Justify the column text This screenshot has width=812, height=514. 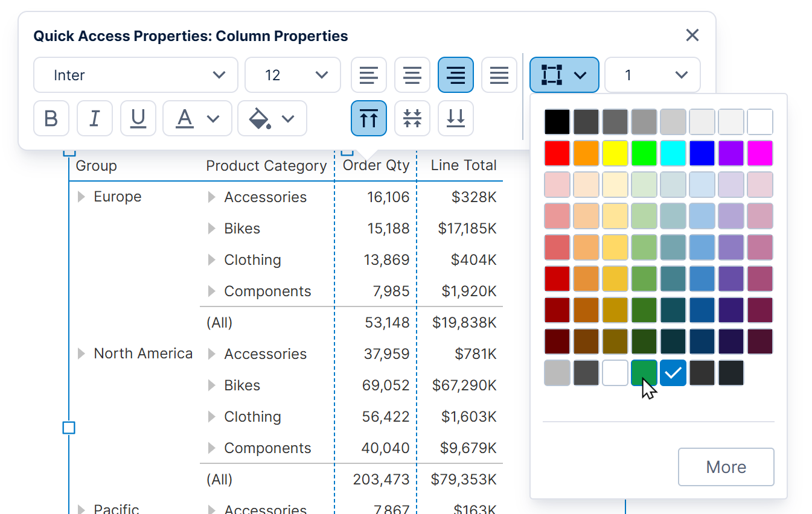coord(499,75)
